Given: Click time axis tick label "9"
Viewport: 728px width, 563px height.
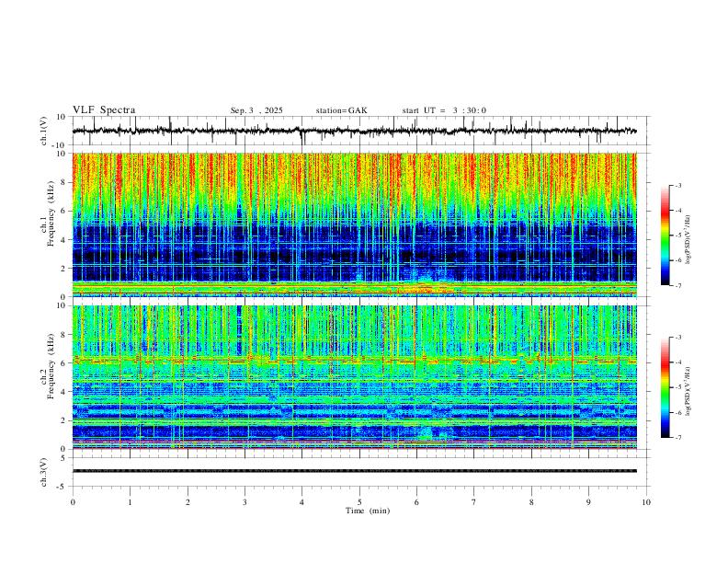Looking at the screenshot, I should 588,502.
